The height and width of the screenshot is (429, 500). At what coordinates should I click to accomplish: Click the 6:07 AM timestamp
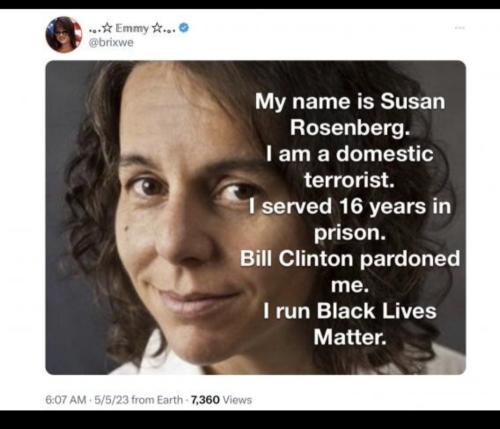click(x=66, y=399)
